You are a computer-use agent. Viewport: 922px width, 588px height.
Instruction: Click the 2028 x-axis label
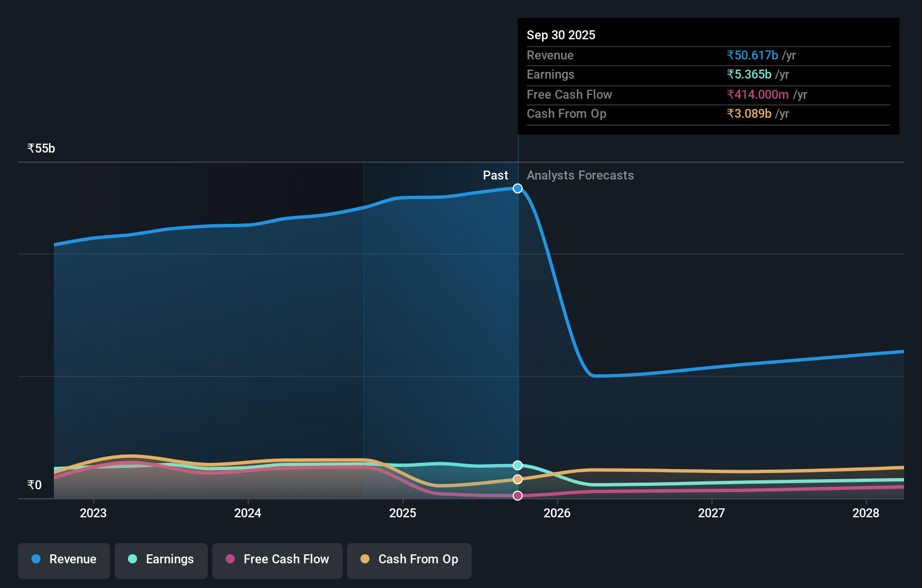[866, 513]
